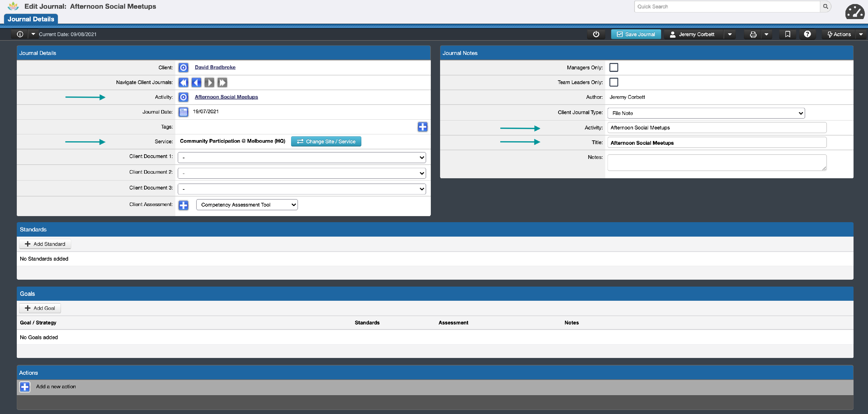Click the help question mark icon
The width and height of the screenshot is (868, 414).
pyautogui.click(x=807, y=34)
